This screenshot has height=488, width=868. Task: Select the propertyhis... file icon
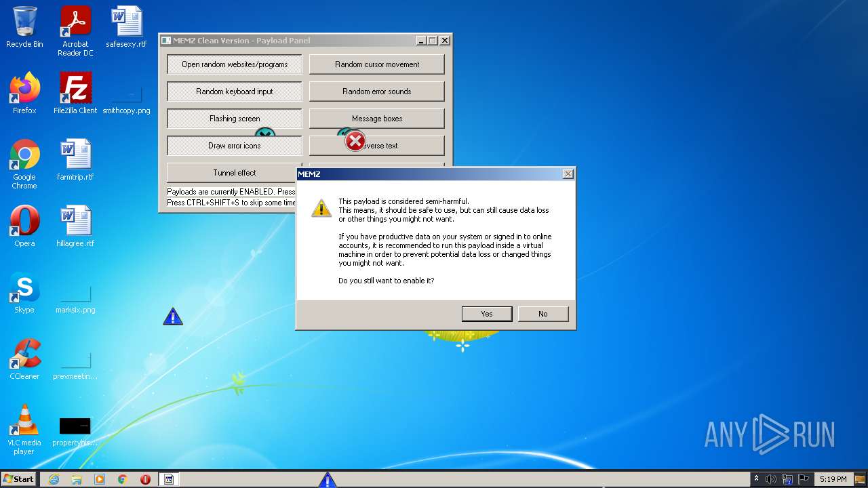pyautogui.click(x=75, y=432)
